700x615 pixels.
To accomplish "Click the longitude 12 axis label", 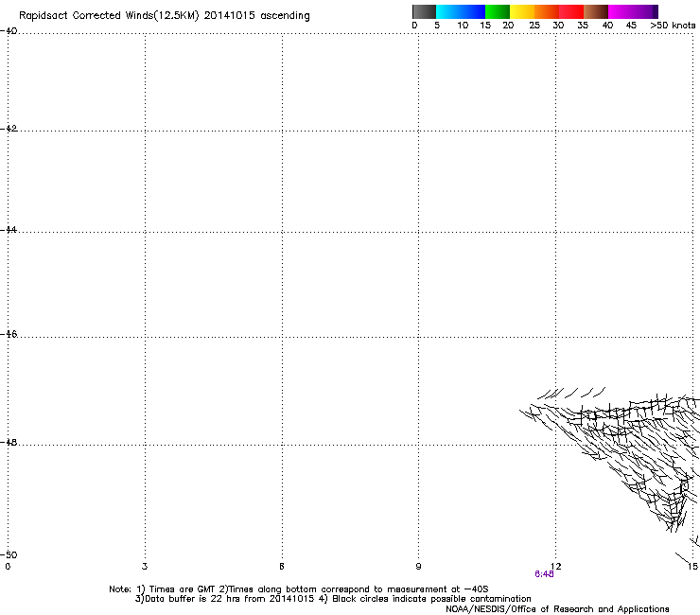I will pos(556,567).
